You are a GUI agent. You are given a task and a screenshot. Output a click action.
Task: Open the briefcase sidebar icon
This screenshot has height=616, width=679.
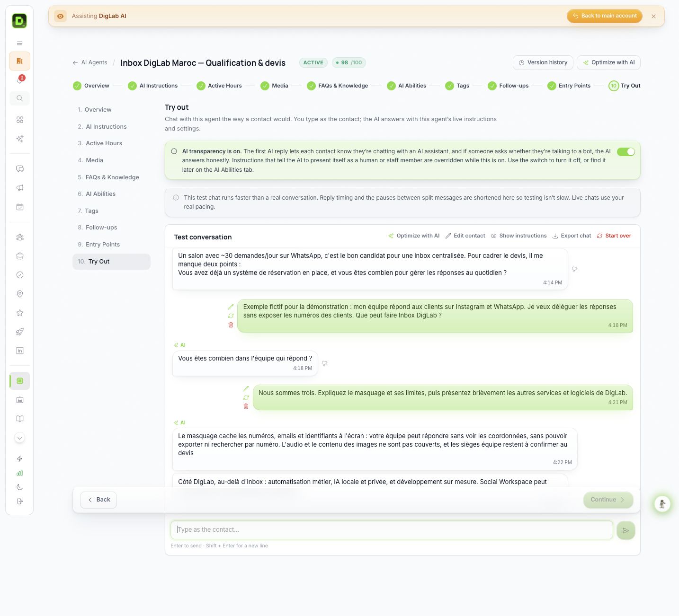click(19, 256)
